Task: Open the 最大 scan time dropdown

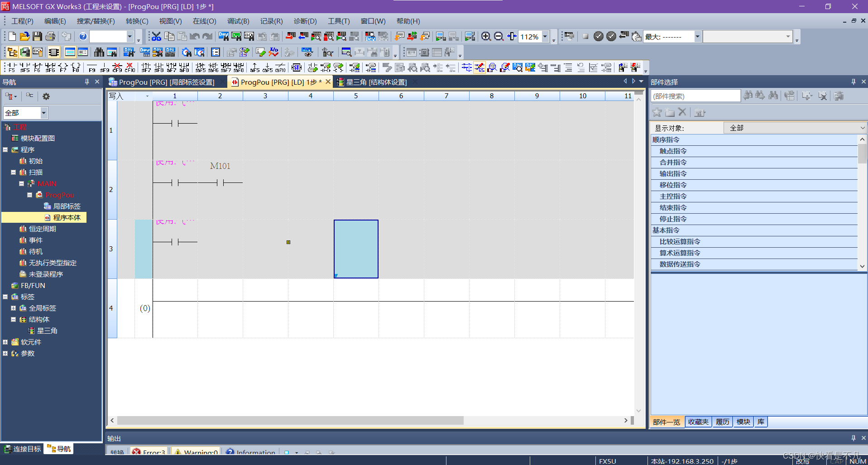Action: coord(697,37)
